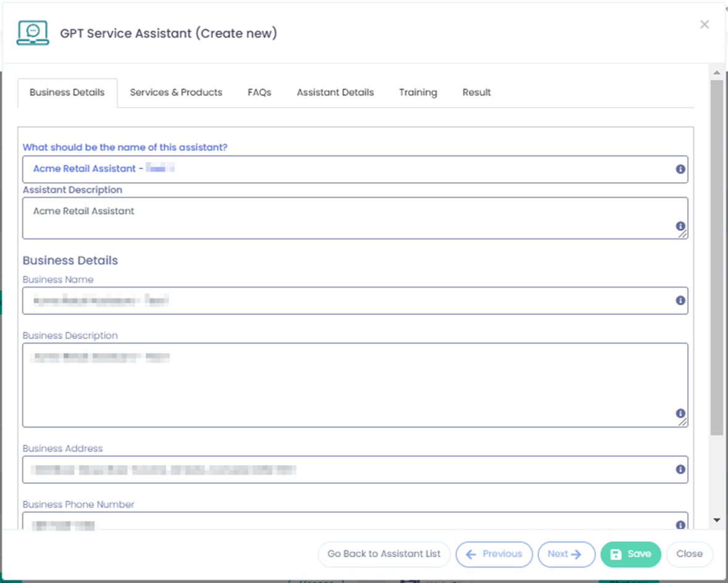Click info icon in assistant name field

click(x=680, y=169)
